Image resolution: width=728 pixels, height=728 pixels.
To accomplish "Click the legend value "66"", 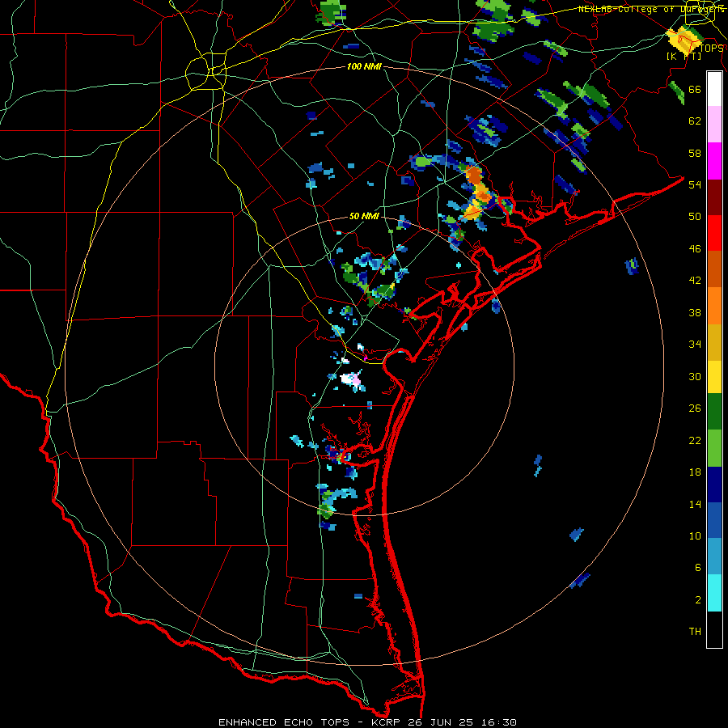I will pyautogui.click(x=695, y=90).
